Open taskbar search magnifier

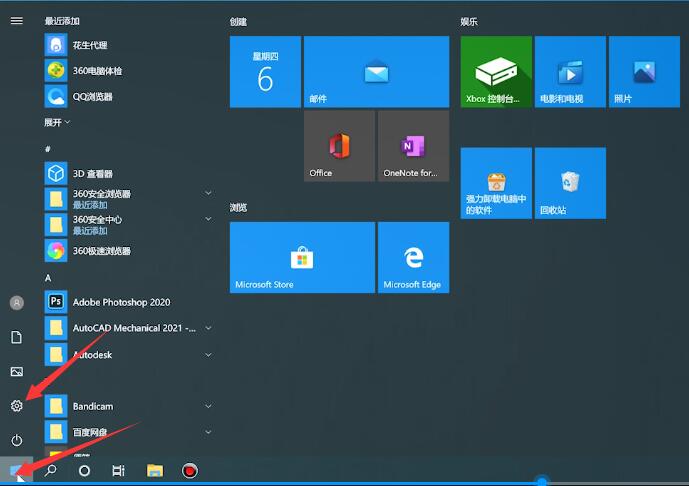51,471
